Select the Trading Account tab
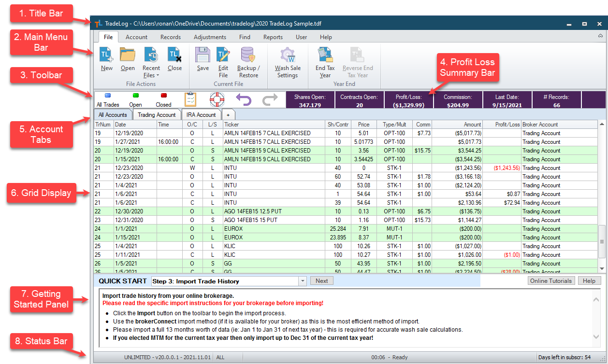This screenshot has width=608, height=364. [157, 115]
